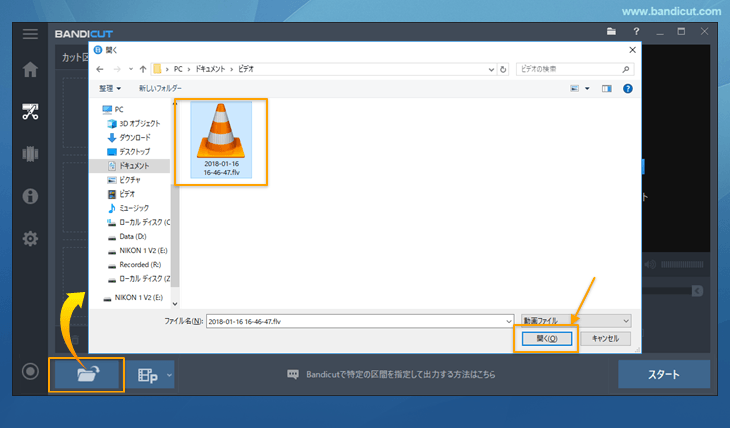This screenshot has width=730, height=428.
Task: Click the tree scroll down arrow
Action: [175, 304]
